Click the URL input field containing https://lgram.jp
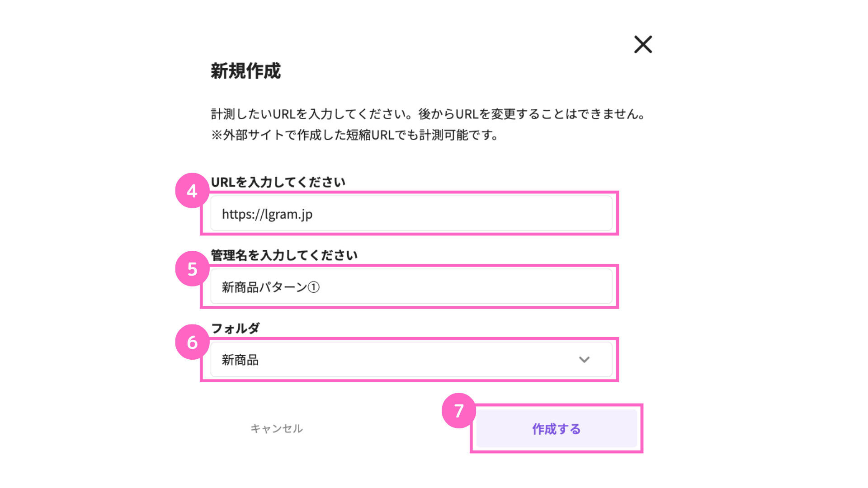Image resolution: width=868 pixels, height=488 pixels. point(411,214)
